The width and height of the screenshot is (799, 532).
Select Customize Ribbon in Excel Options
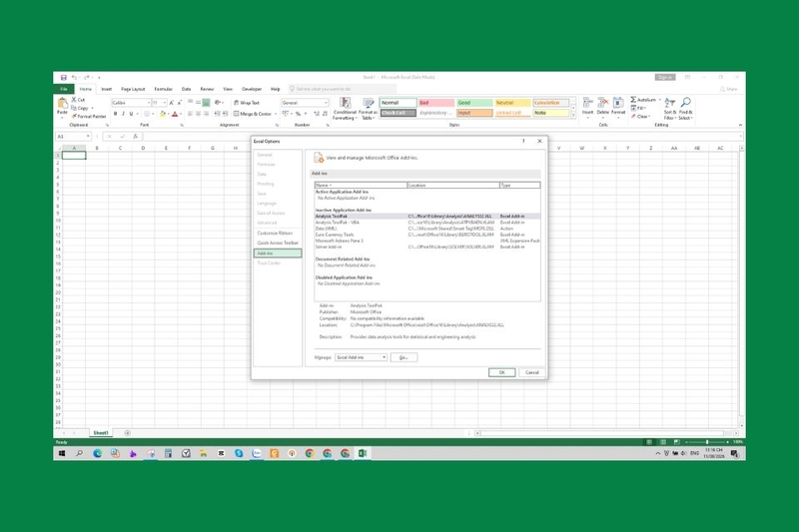tap(275, 234)
